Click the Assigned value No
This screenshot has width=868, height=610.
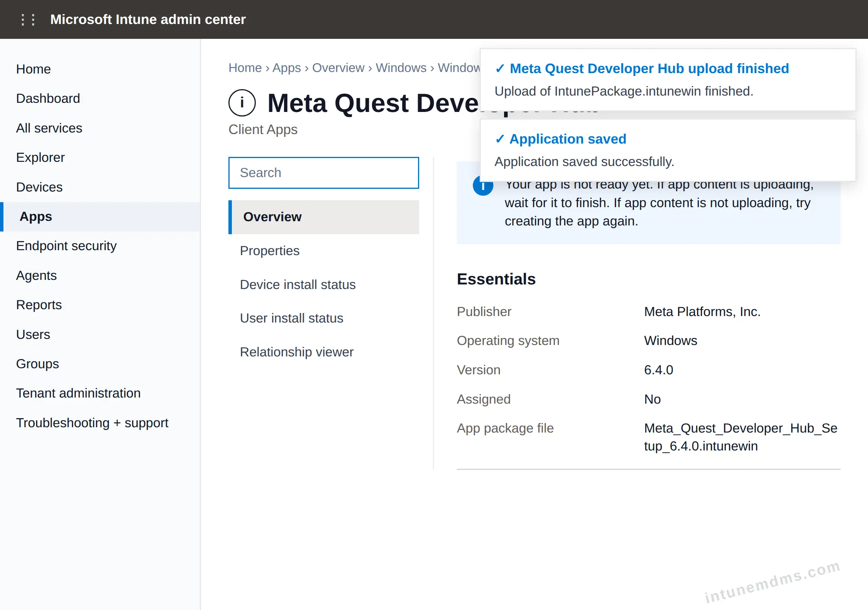(x=652, y=399)
